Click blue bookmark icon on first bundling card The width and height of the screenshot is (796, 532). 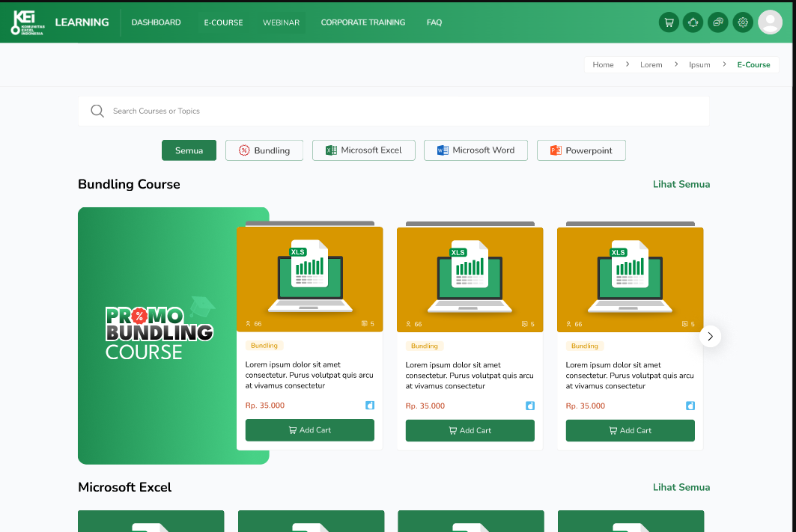(370, 406)
